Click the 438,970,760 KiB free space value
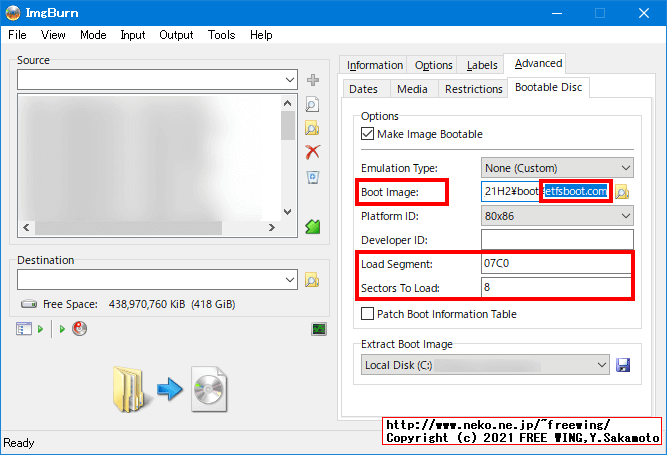This screenshot has width=667, height=455. (x=147, y=304)
